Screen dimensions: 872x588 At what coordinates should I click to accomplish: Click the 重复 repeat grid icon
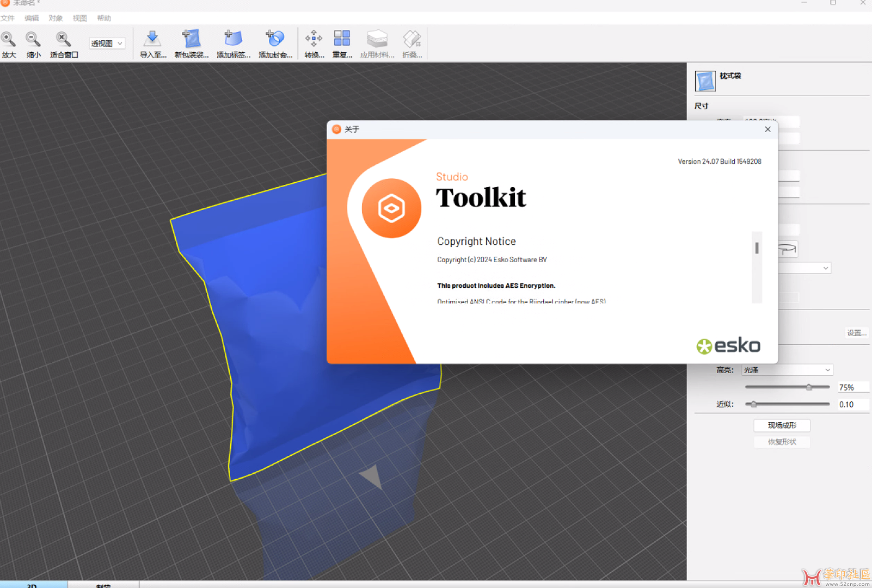(x=342, y=39)
